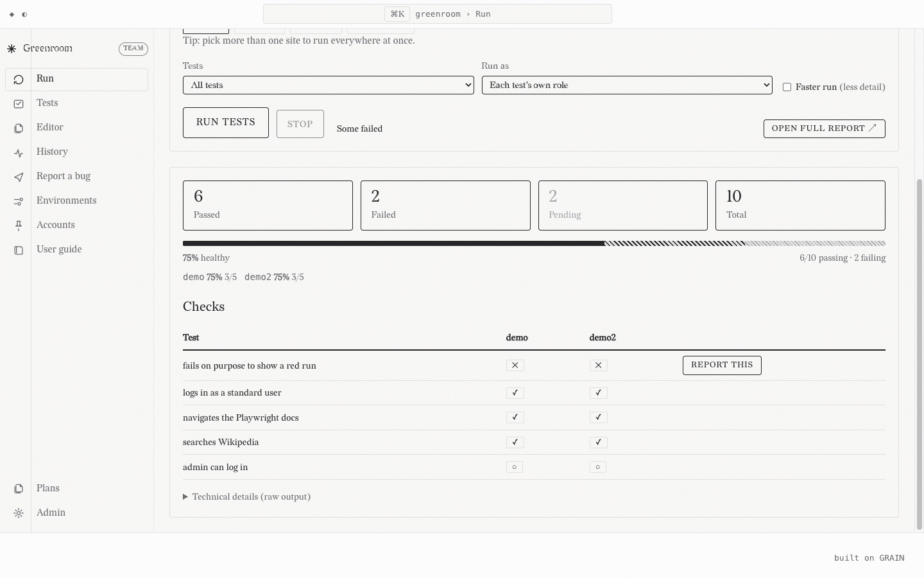Open the Plans page
This screenshot has height=578, width=924.
(x=77, y=489)
